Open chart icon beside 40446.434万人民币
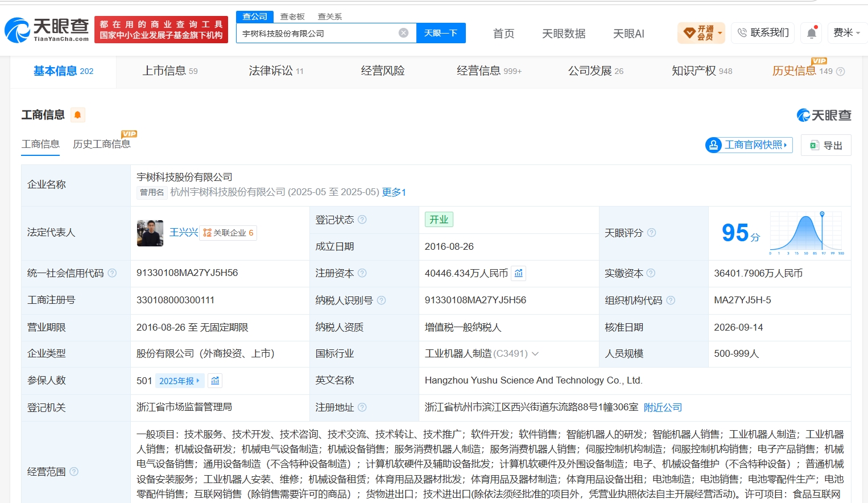868x503 pixels. point(519,273)
